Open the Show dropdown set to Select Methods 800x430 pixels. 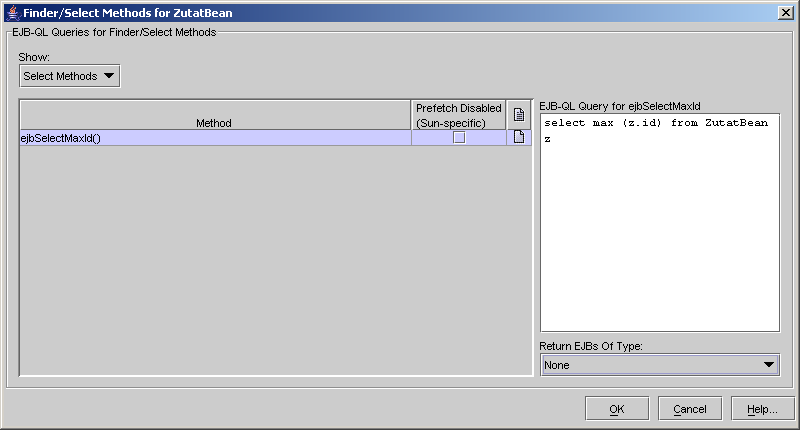[69, 76]
